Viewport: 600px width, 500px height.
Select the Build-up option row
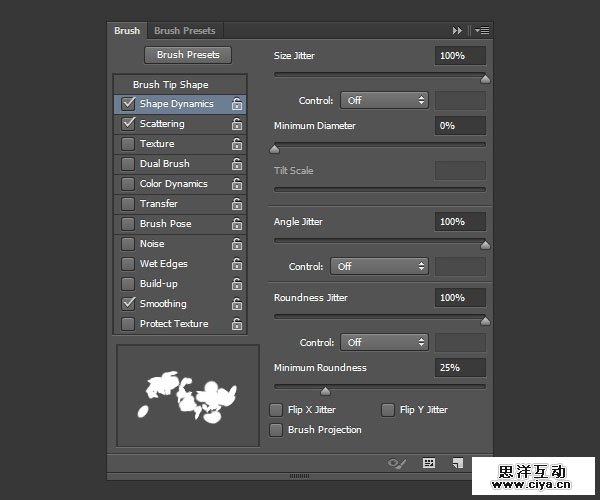click(x=180, y=284)
